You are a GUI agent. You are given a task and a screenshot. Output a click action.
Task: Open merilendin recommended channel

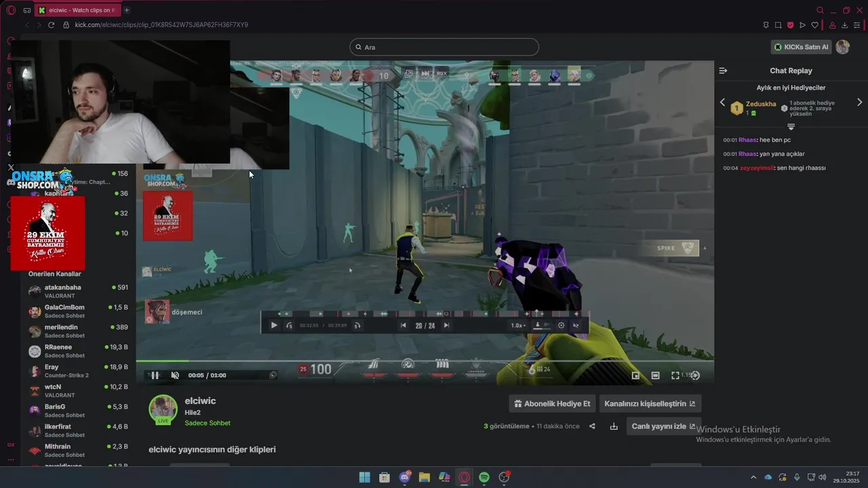pyautogui.click(x=78, y=331)
